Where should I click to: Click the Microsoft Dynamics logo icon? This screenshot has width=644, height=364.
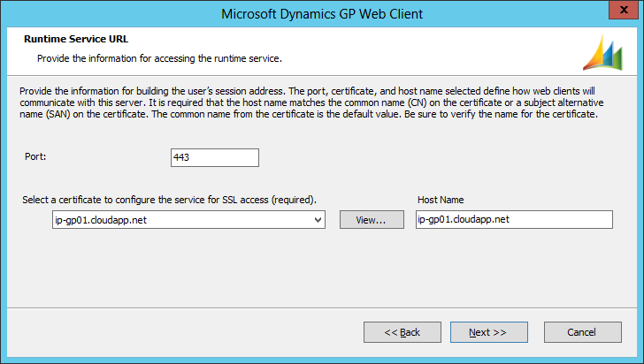pyautogui.click(x=603, y=54)
